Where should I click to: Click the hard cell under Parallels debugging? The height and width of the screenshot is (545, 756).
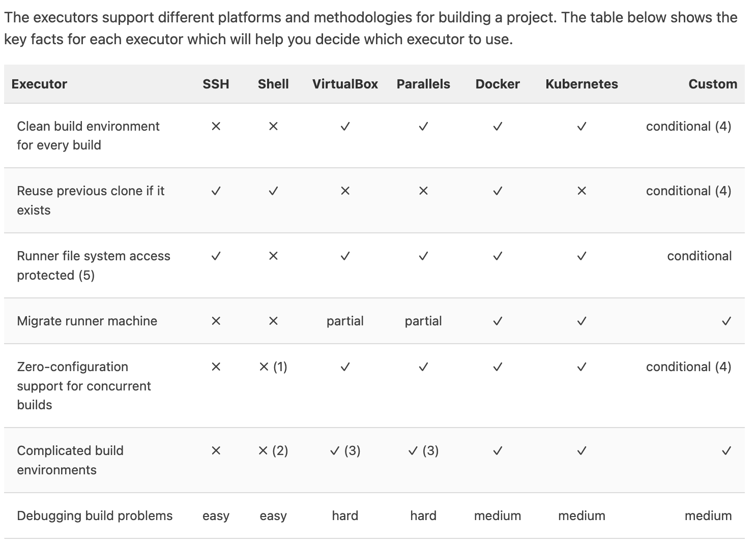pos(423,516)
